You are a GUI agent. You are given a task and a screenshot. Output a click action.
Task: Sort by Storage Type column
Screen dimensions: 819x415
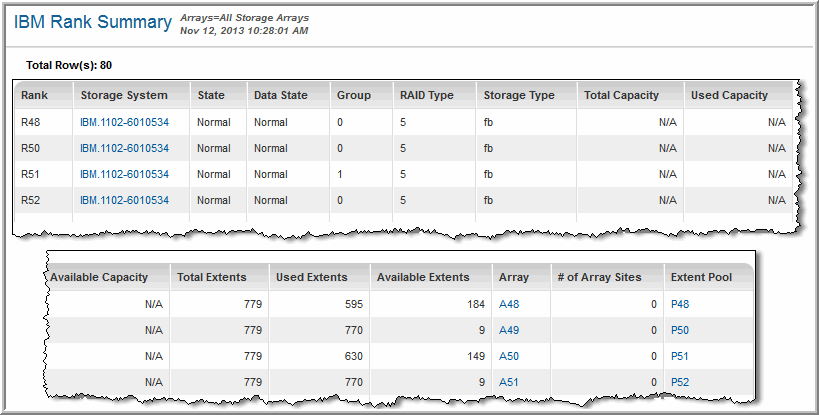[519, 95]
